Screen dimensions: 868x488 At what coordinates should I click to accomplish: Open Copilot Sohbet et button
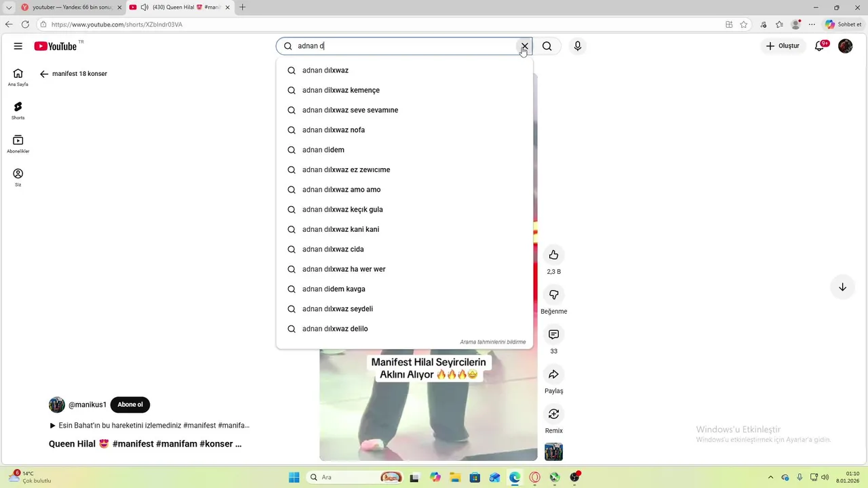(x=843, y=24)
